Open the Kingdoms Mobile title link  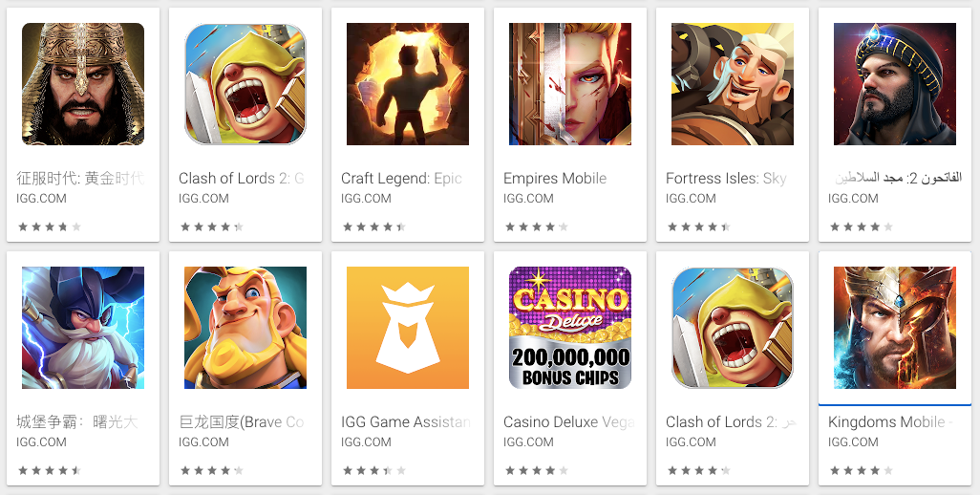[890, 421]
